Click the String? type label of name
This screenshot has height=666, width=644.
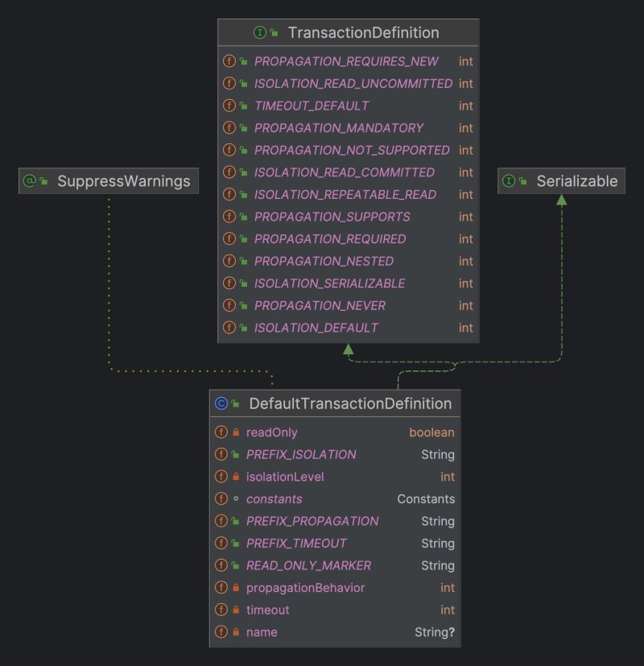[431, 633]
